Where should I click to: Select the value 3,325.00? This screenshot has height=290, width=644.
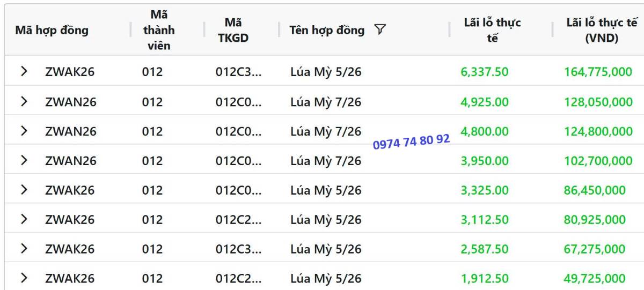pyautogui.click(x=485, y=190)
